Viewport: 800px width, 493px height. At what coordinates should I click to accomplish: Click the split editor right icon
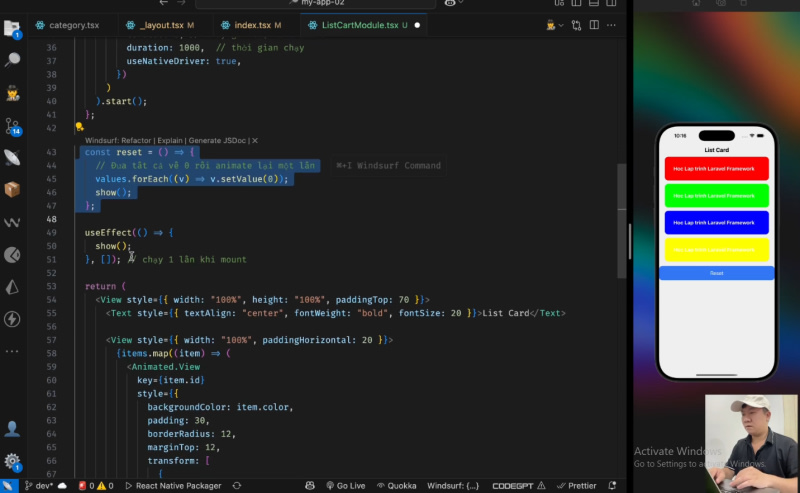[594, 24]
